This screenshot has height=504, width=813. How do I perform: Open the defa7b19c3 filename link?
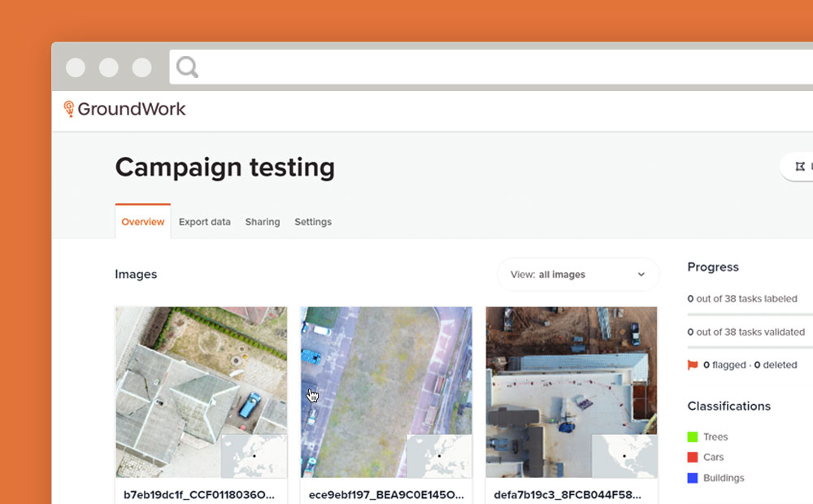pos(567,494)
